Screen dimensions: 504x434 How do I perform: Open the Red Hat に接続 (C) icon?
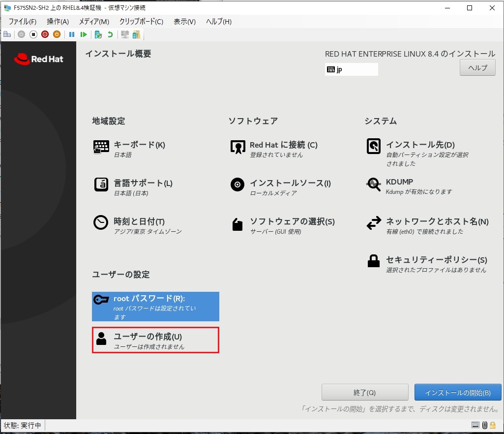[x=238, y=147]
